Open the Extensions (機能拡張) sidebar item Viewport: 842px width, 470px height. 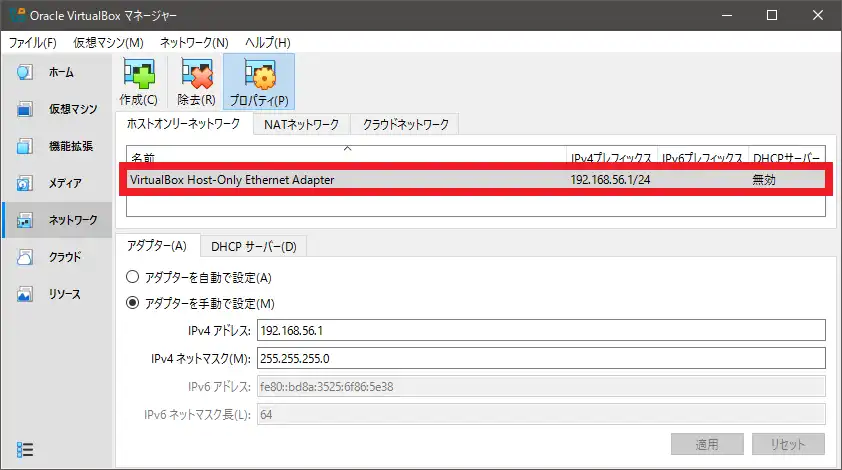coord(57,146)
